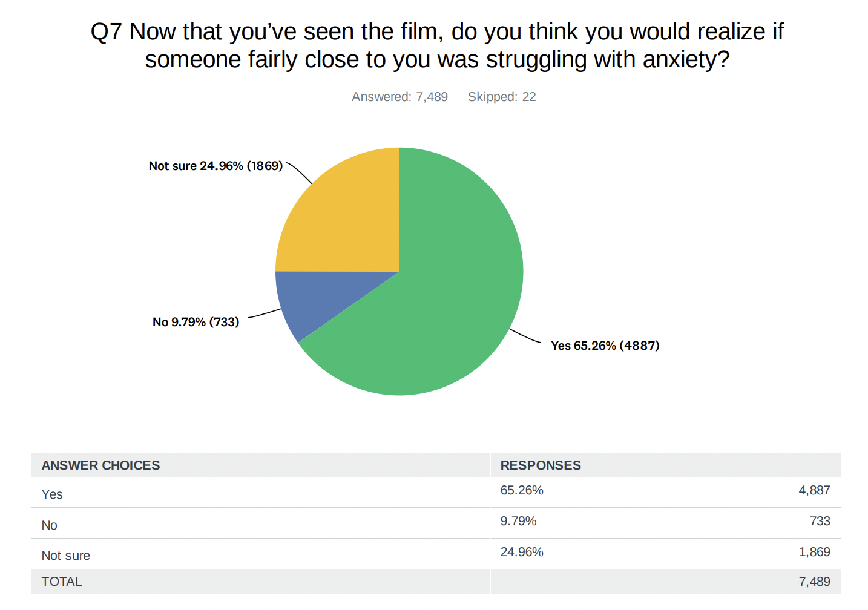Select the 'No 9.79% (733)' chart label
Screen dimensions: 868x610
coord(196,322)
